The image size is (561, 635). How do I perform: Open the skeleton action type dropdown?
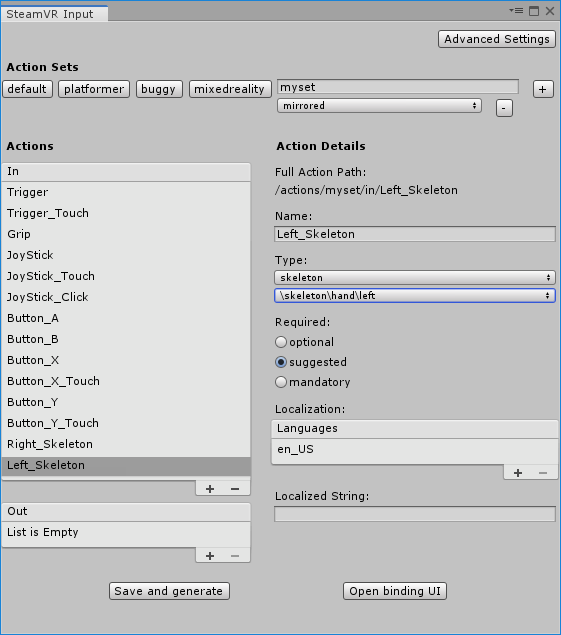pyautogui.click(x=415, y=277)
